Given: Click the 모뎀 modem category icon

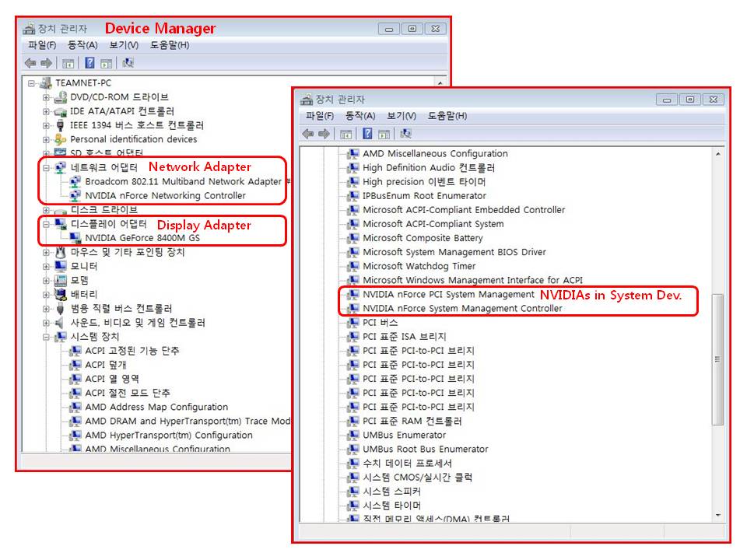Looking at the screenshot, I should [61, 280].
